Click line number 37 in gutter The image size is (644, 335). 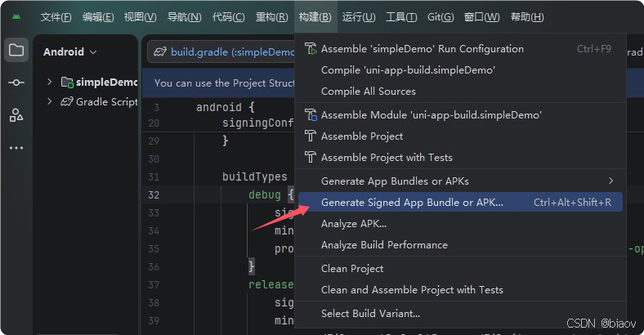(x=154, y=284)
